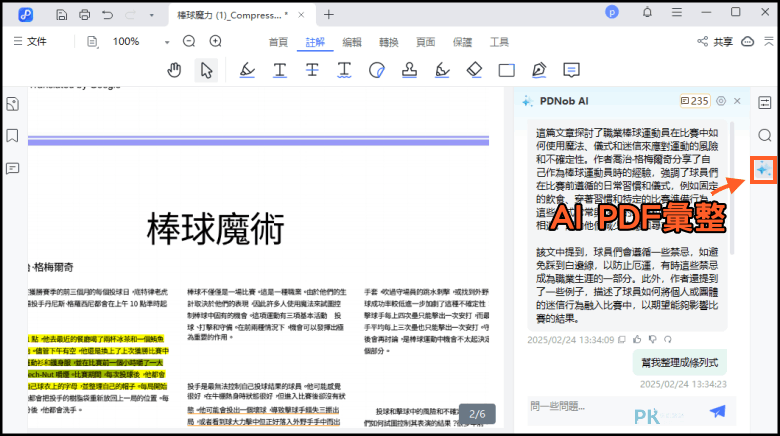Image resolution: width=780 pixels, height=436 pixels.
Task: Click the 2/6 page indicator
Action: tap(477, 414)
